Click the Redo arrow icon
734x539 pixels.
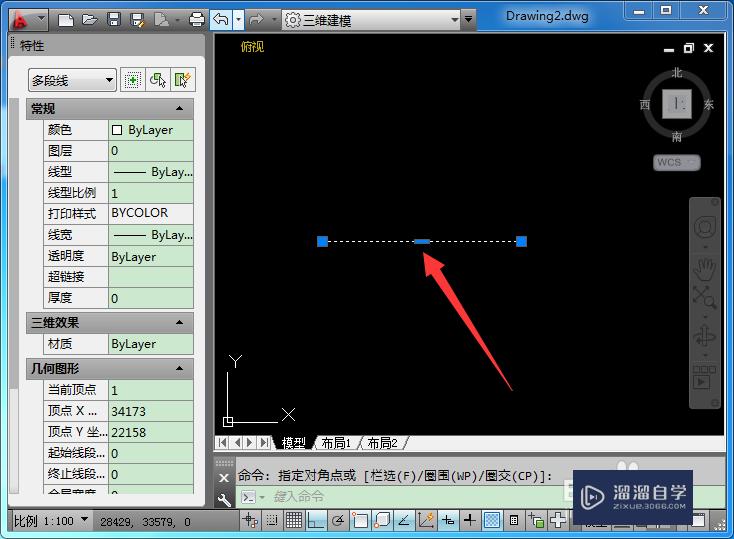[x=256, y=20]
